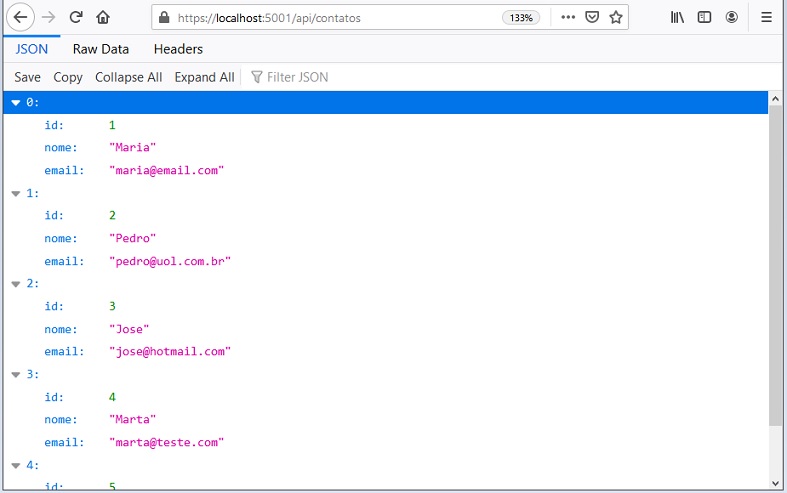
Task: Click Collapse All
Action: coord(128,77)
